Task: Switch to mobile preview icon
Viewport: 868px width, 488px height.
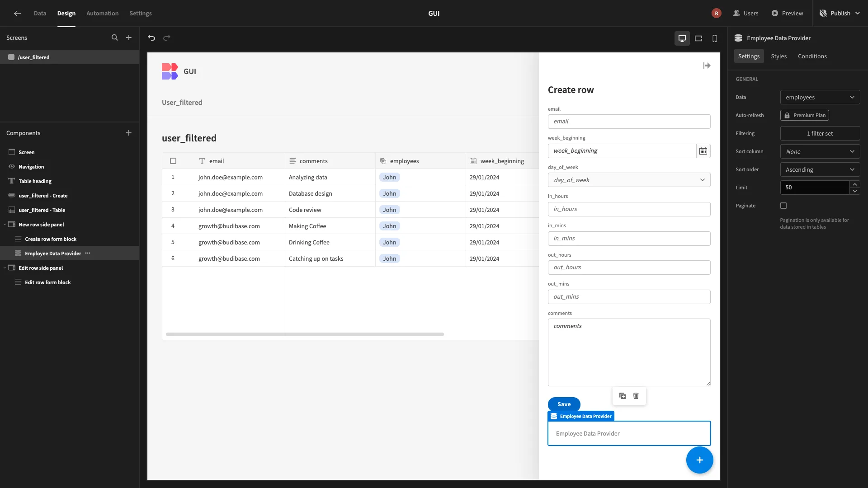Action: (715, 38)
